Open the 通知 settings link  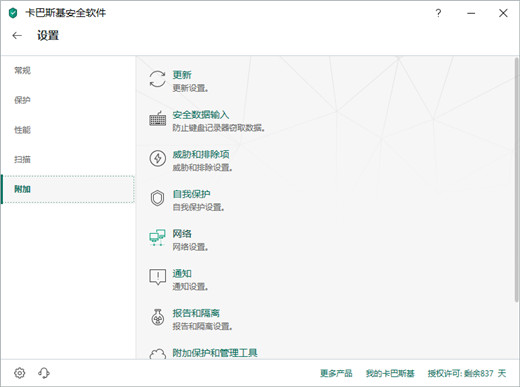[182, 273]
